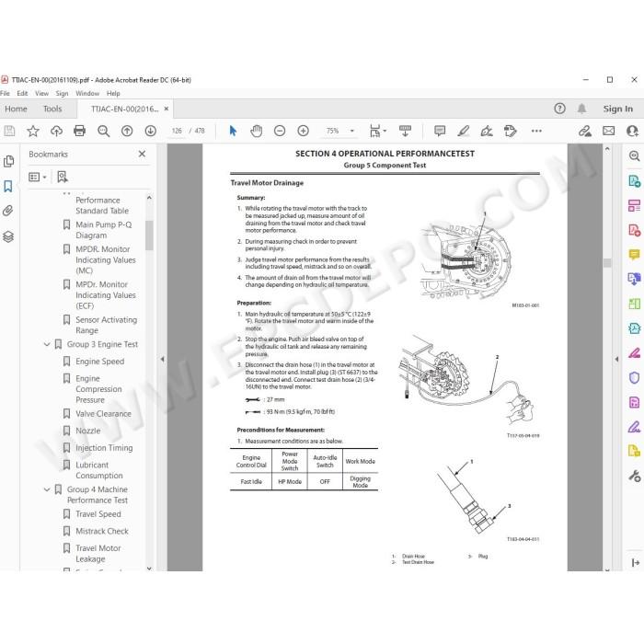The image size is (644, 644).
Task: Toggle the Bookmarks panel button
Action: [x=8, y=186]
